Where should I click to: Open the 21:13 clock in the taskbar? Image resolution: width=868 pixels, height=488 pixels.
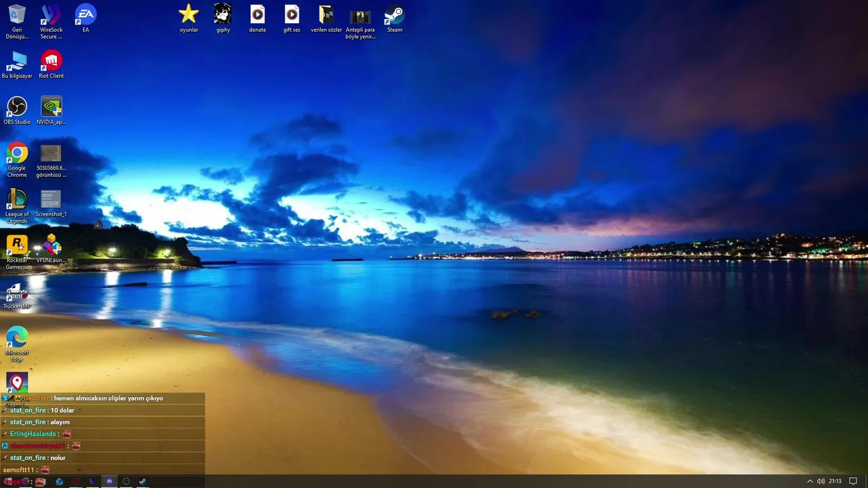click(835, 481)
